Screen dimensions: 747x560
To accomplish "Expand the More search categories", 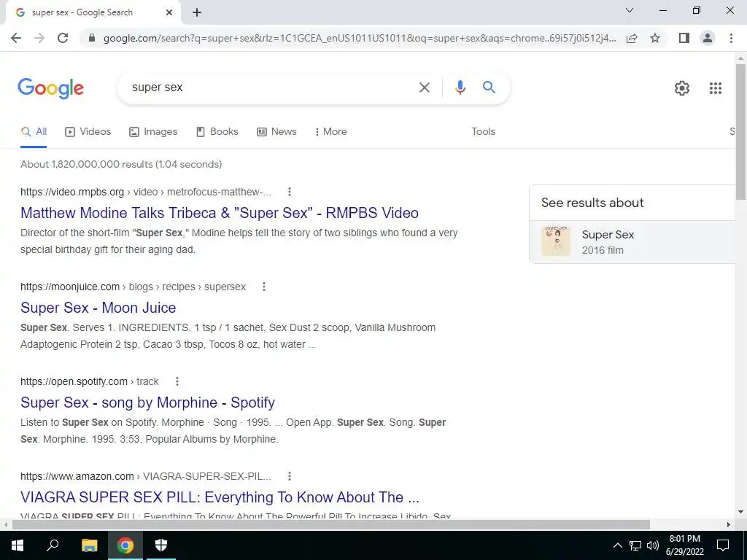I will pyautogui.click(x=330, y=132).
